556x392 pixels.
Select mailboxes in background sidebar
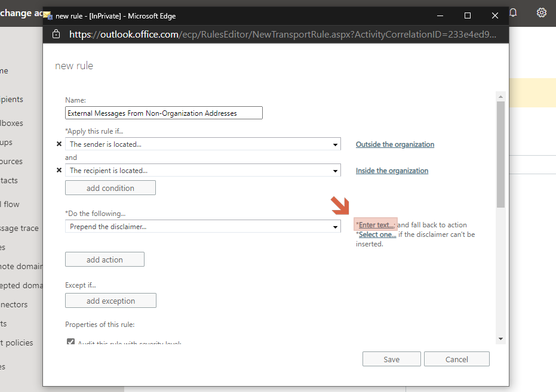click(x=12, y=124)
